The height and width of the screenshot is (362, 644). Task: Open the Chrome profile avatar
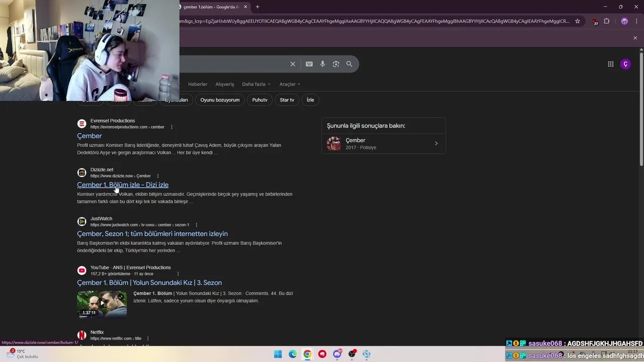pos(624,21)
